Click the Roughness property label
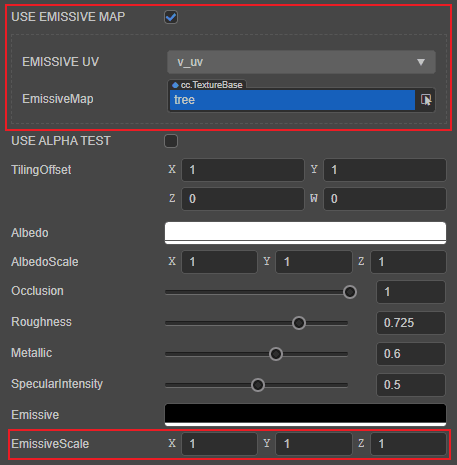 [41, 322]
